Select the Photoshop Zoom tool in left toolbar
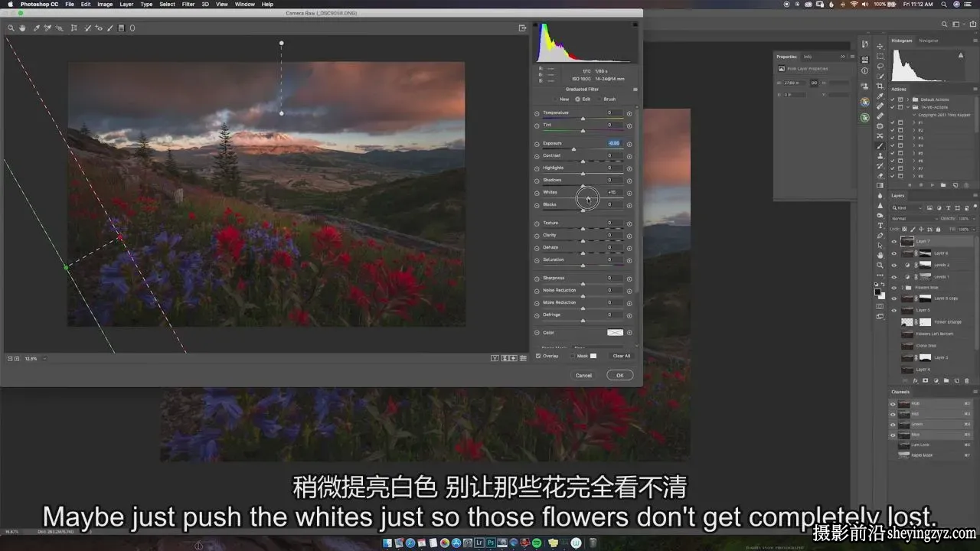Viewport: 980px width, 551px height. (x=880, y=265)
